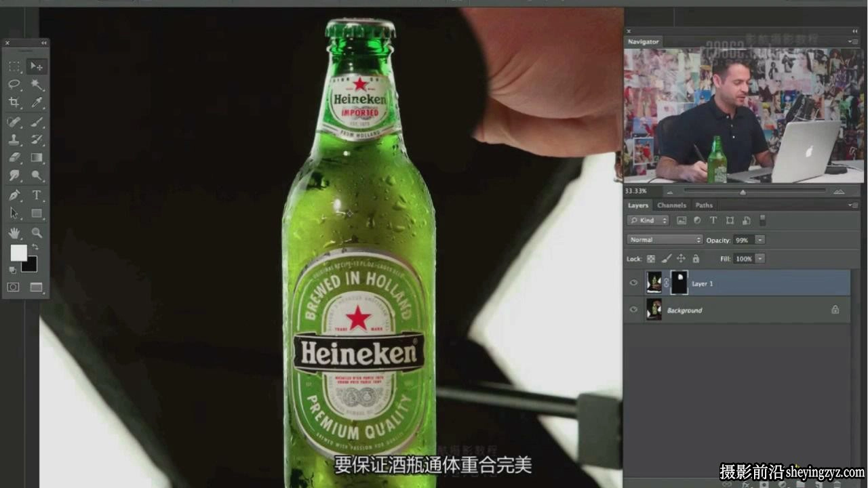Toggle the layer filtering on/off switch

pyautogui.click(x=762, y=220)
